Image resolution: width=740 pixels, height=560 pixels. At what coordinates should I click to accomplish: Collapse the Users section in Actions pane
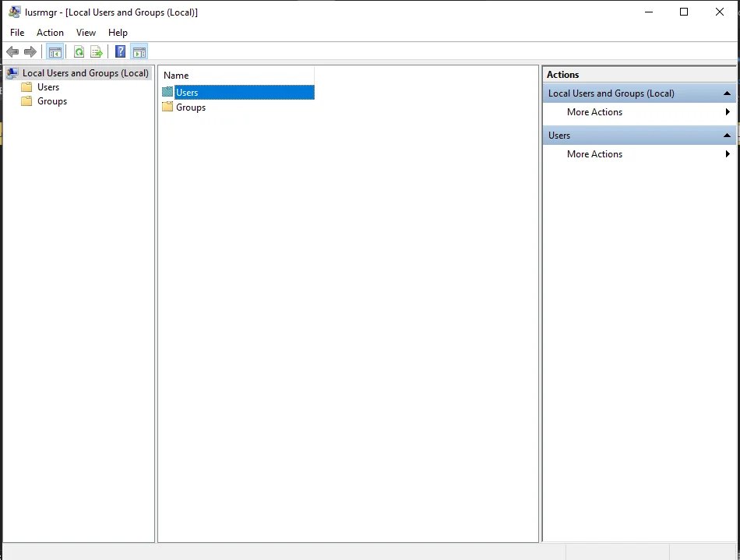click(727, 136)
